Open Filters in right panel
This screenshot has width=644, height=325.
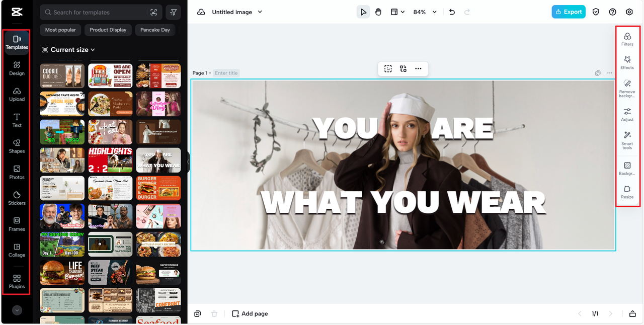[627, 39]
